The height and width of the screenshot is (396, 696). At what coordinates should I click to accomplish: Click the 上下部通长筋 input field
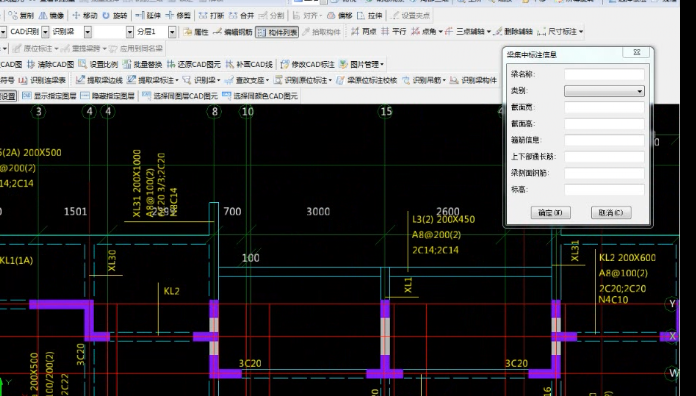coord(604,157)
